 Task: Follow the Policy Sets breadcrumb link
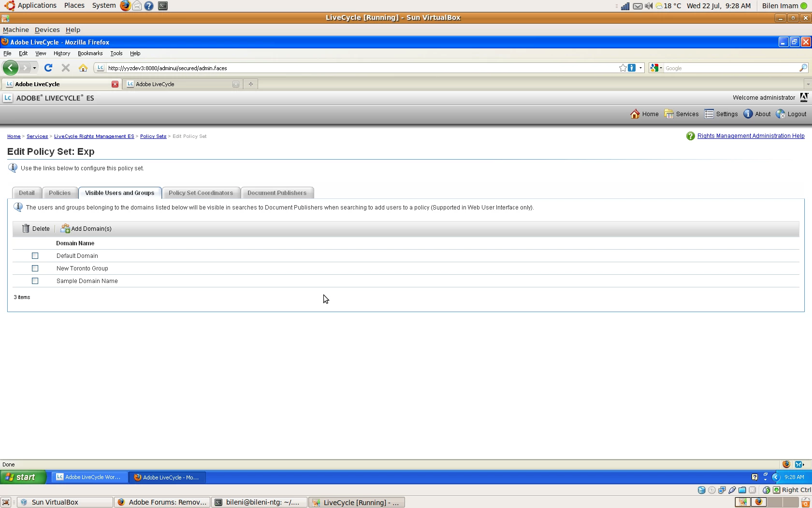pyautogui.click(x=153, y=136)
